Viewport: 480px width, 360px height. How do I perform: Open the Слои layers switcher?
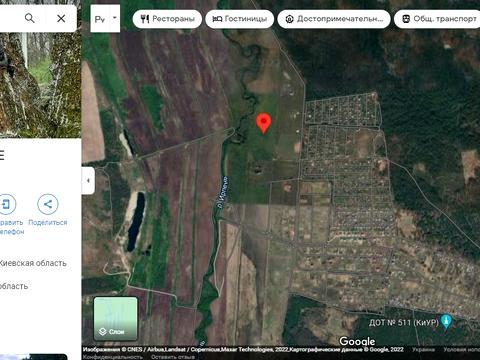pos(115,318)
